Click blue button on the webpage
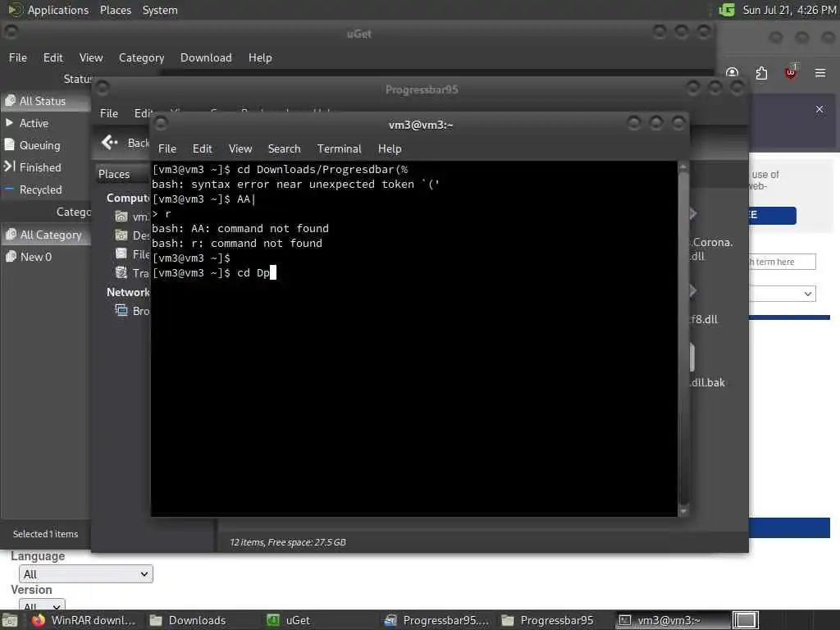Screen dimensions: 840x630 click(773, 216)
